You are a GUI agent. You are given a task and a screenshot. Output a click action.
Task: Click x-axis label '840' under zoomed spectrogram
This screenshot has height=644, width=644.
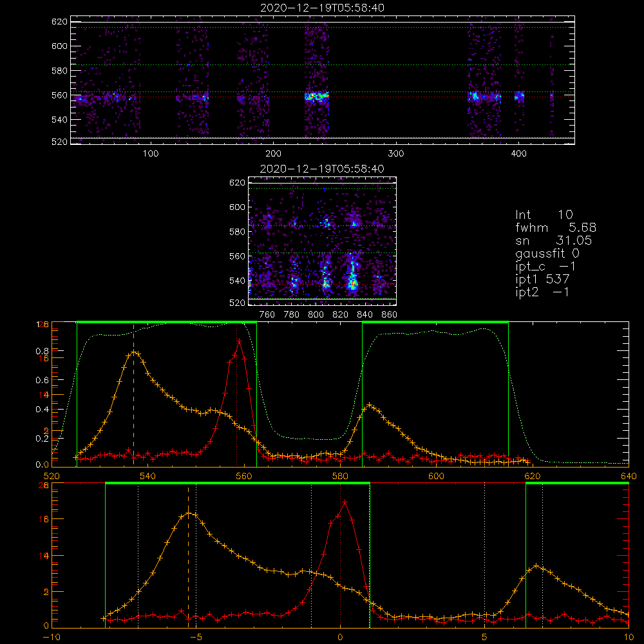(x=365, y=314)
